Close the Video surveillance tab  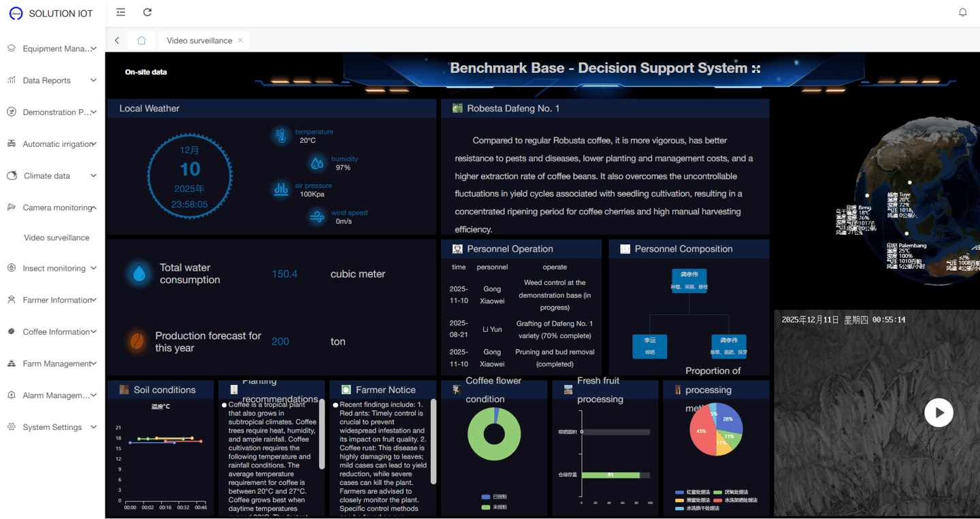click(240, 40)
